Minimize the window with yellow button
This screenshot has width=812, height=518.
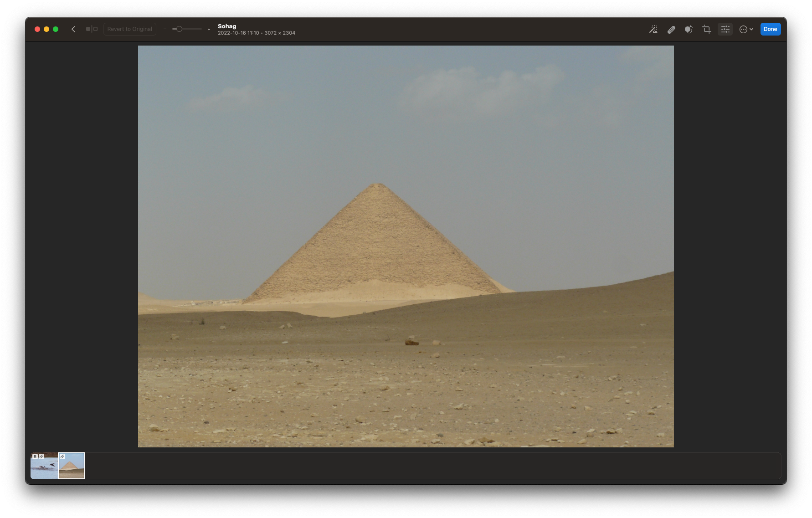click(46, 29)
